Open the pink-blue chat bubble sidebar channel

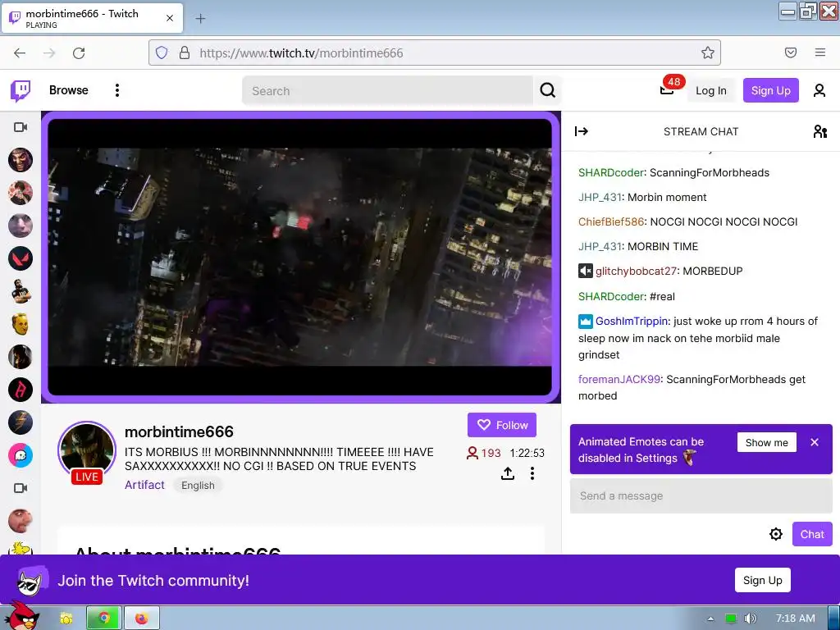pyautogui.click(x=21, y=455)
